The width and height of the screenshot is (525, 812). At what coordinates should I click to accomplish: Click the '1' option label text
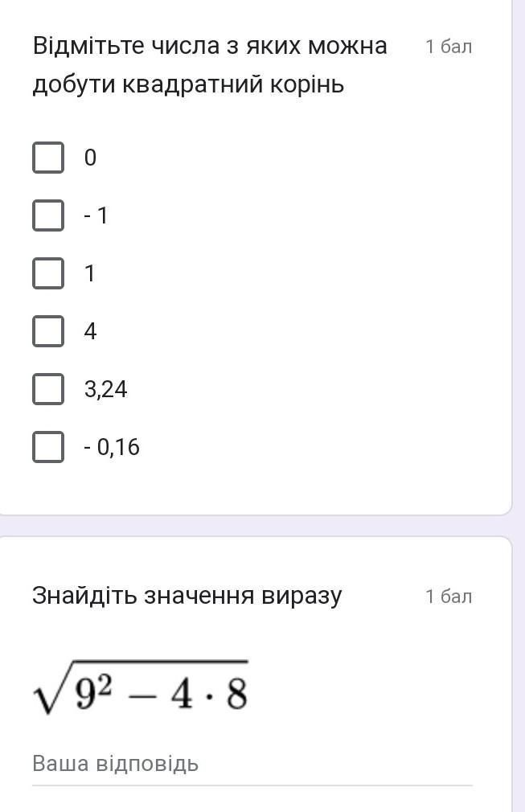(x=89, y=273)
